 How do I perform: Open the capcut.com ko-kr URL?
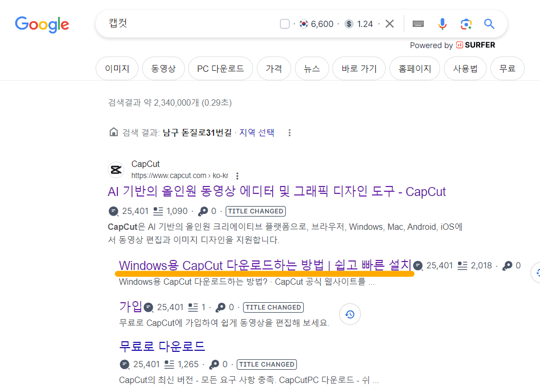(180, 176)
